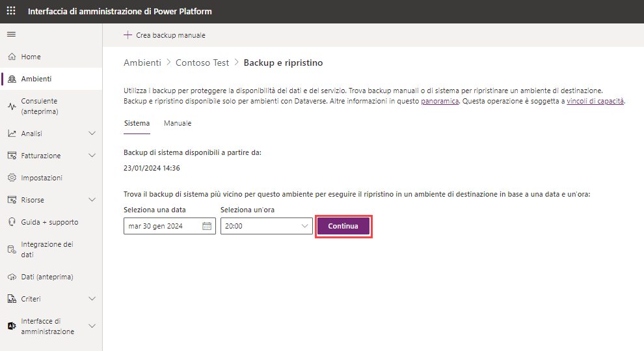Image resolution: width=644 pixels, height=351 pixels.
Task: Open the app launcher waffle icon
Action: 11,11
